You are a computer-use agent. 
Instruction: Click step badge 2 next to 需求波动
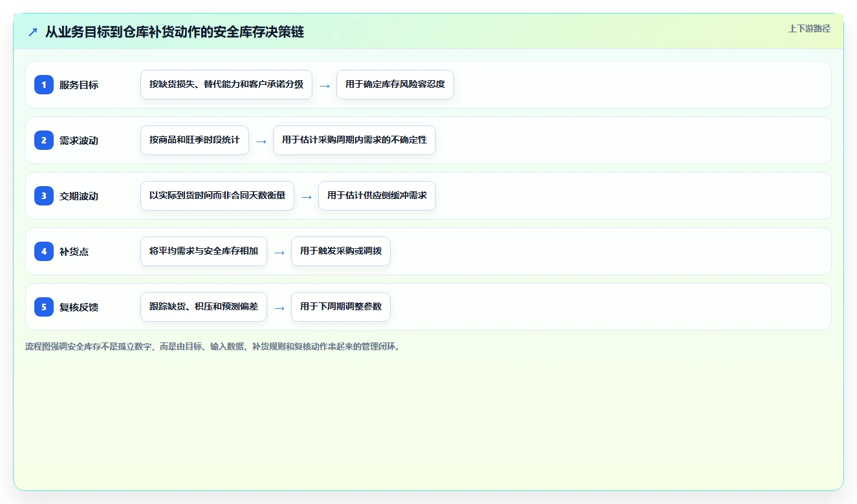pos(44,140)
